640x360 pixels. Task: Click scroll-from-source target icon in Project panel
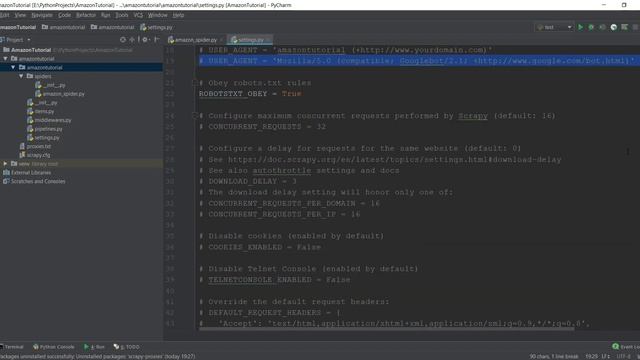pos(123,40)
